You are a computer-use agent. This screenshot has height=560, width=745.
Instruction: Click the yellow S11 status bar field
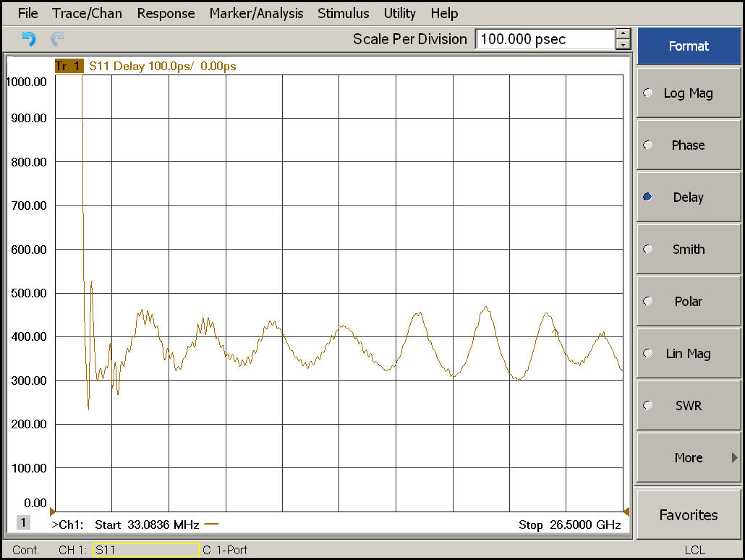[x=146, y=550]
